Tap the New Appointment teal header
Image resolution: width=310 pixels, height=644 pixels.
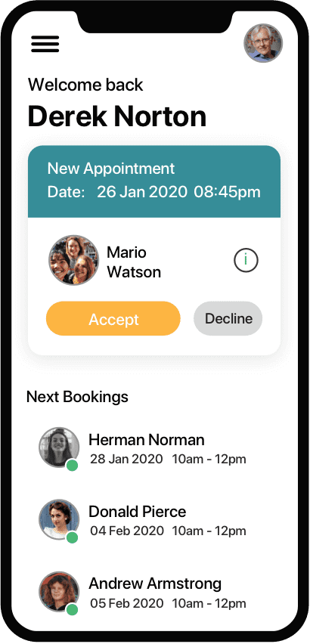point(154,181)
